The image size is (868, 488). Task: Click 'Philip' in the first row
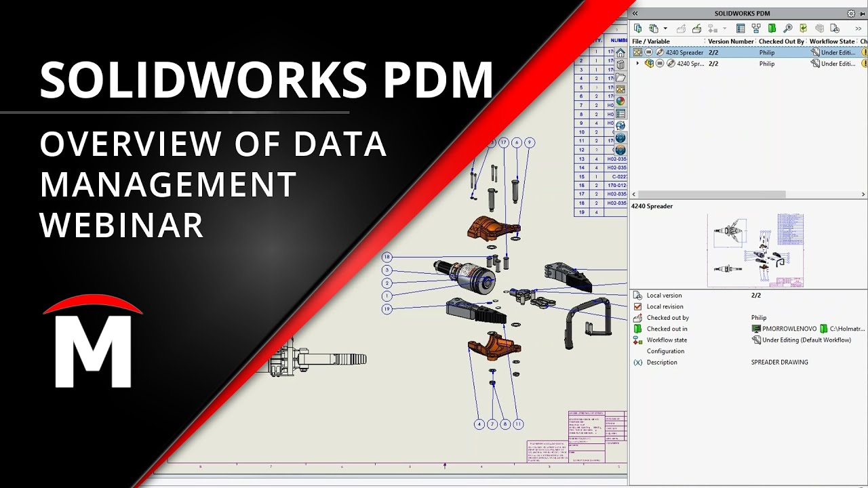(767, 52)
